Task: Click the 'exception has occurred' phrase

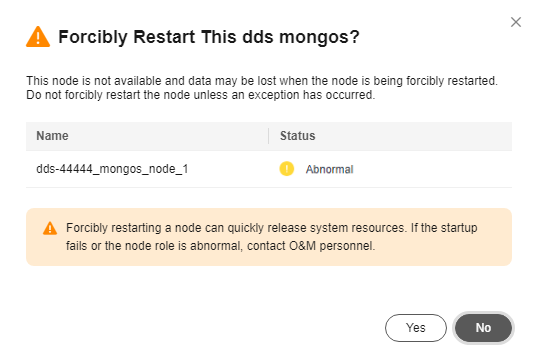Action: coord(311,95)
